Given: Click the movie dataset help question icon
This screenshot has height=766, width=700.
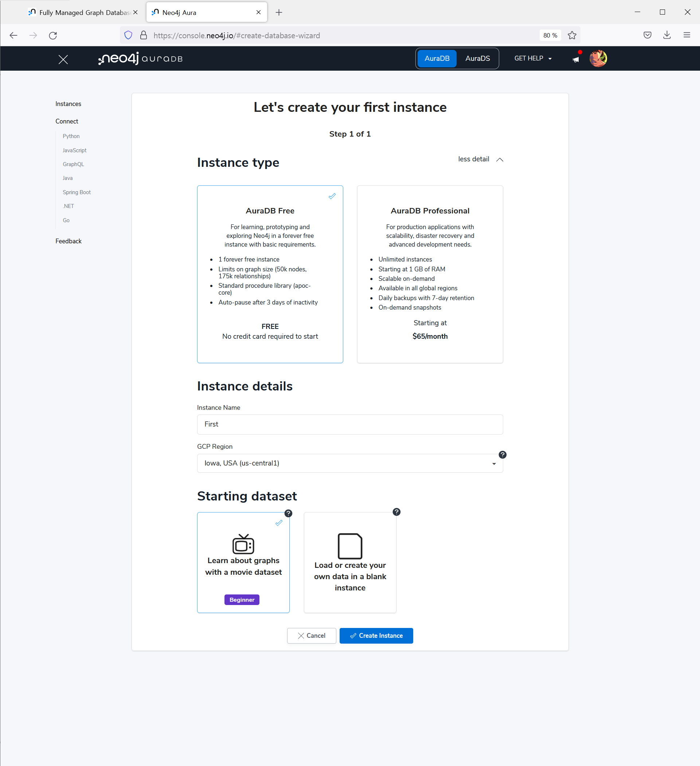Looking at the screenshot, I should (289, 513).
